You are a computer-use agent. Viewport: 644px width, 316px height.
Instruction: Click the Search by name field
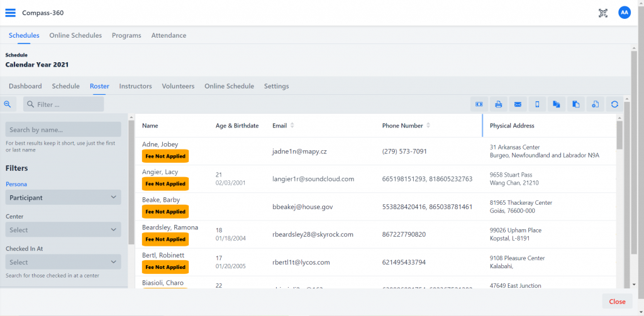click(x=64, y=129)
